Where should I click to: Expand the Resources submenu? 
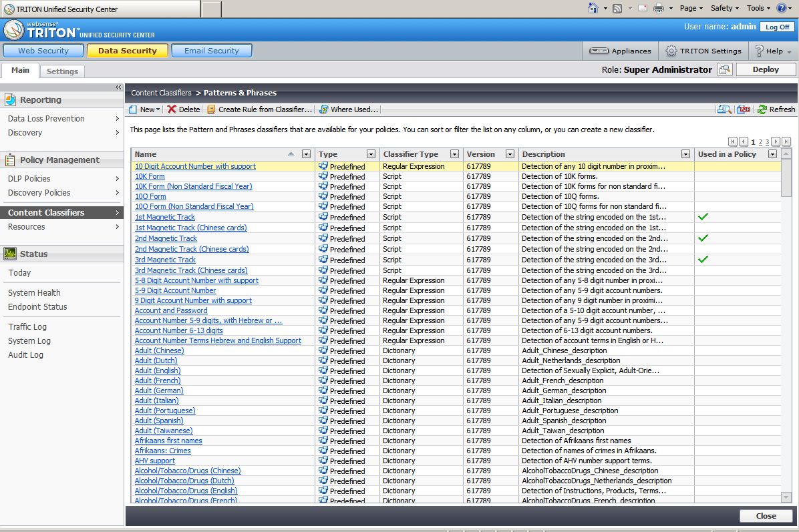pos(117,227)
